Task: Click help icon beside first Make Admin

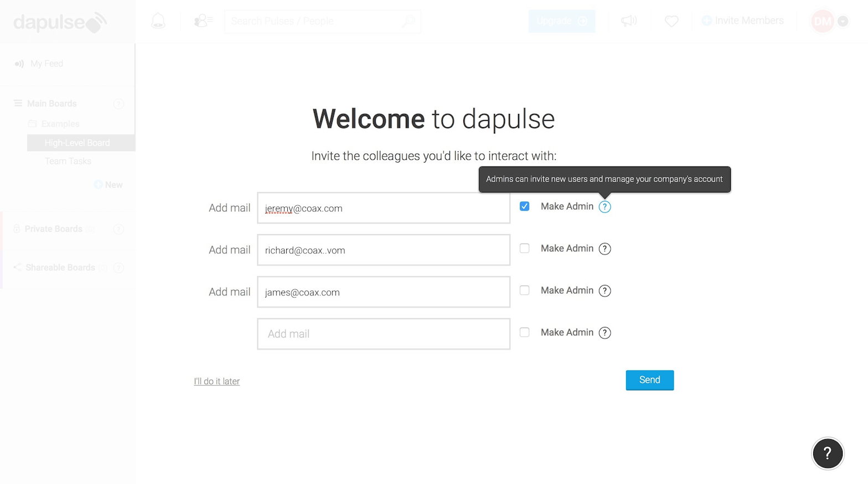Action: [604, 207]
